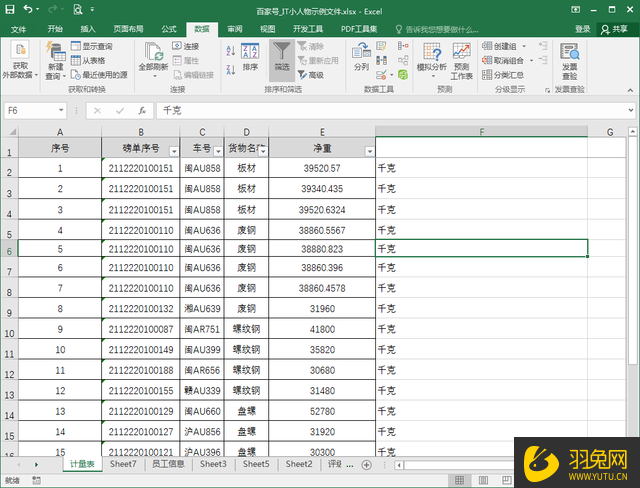
Task: Switch to the 审阅 Review tab
Action: [235, 29]
